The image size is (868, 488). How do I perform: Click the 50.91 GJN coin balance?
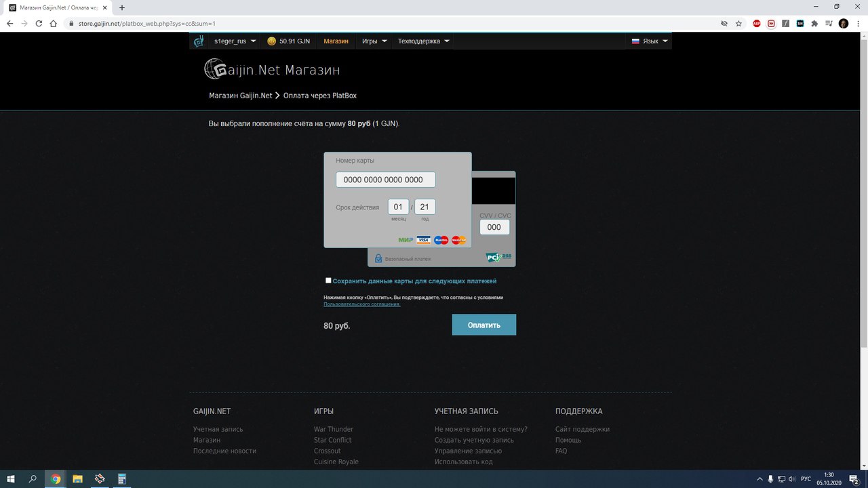click(289, 41)
